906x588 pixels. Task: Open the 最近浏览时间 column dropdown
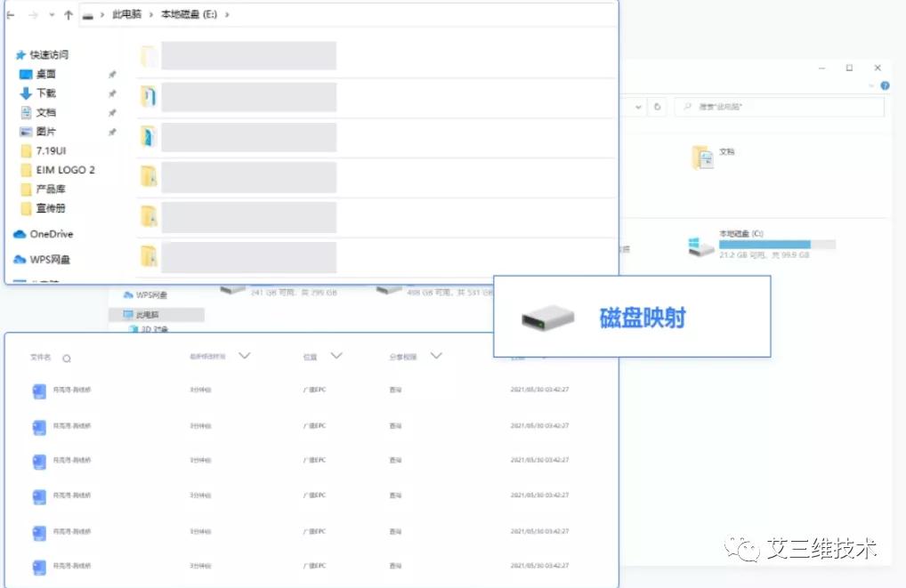(244, 355)
